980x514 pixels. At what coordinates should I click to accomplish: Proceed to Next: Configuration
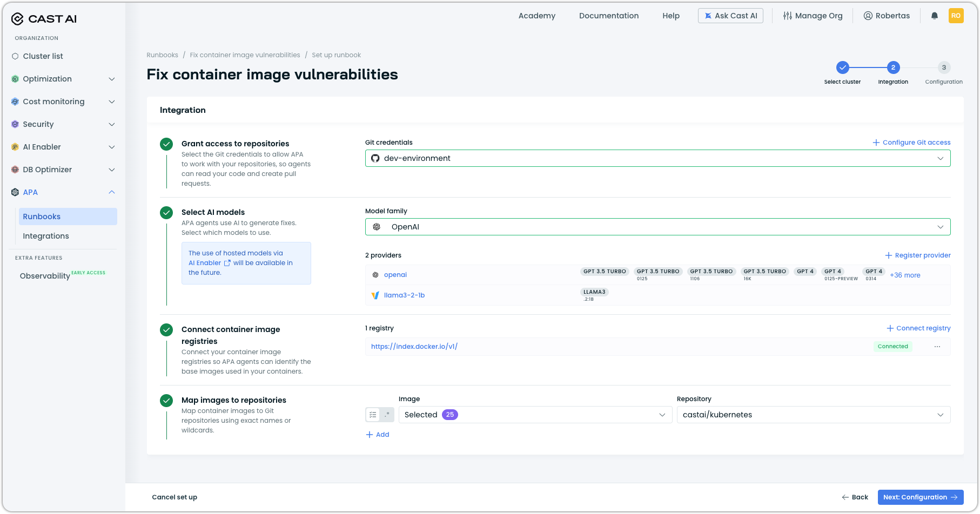coord(921,497)
